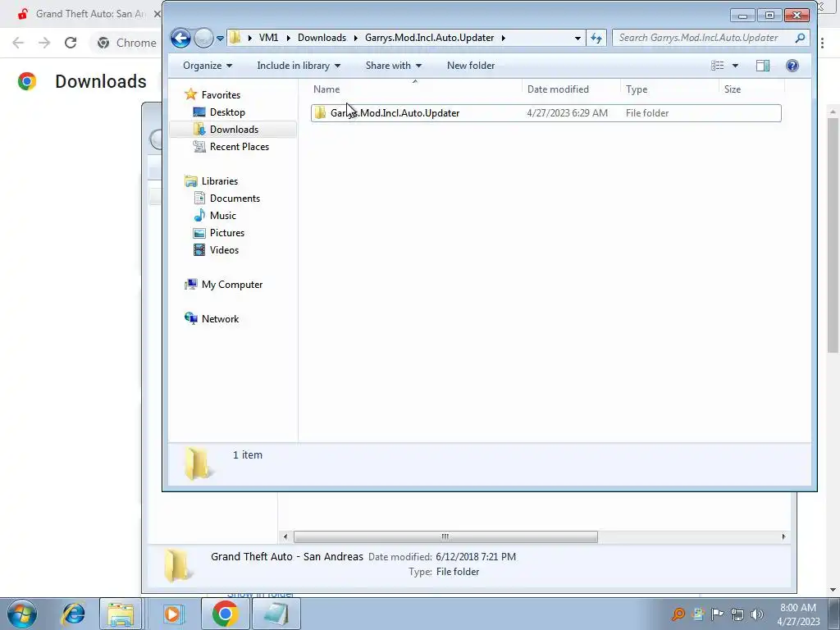The image size is (840, 630).
Task: Click the horizontal scrollbar thumb in the background window
Action: point(445,536)
